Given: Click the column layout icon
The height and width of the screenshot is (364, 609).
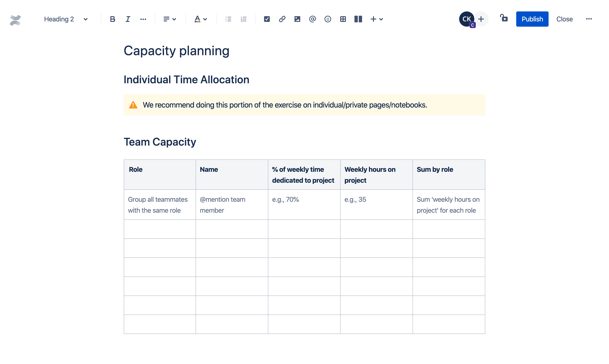Looking at the screenshot, I should pos(358,19).
